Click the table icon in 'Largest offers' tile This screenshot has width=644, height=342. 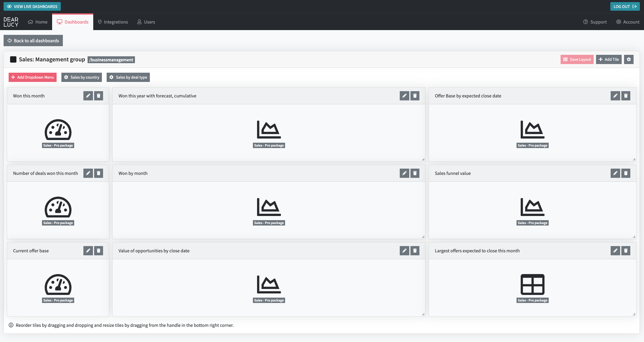coord(533,284)
